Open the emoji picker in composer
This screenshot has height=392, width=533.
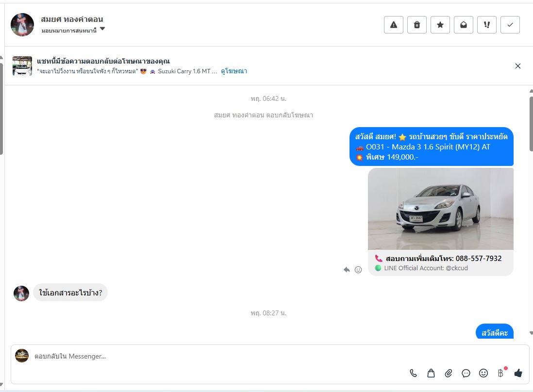pos(483,373)
